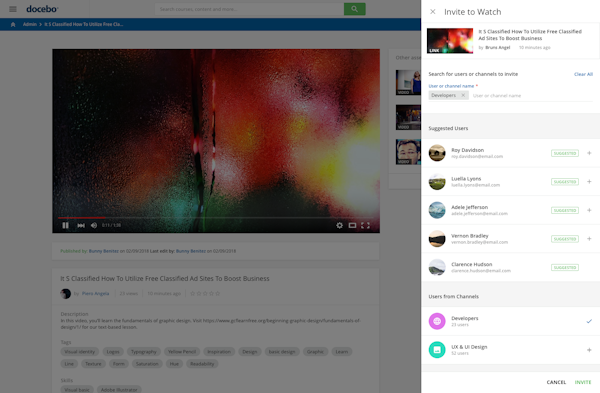Add Roy Davidson to invite list
600x393 pixels.
[x=589, y=153]
